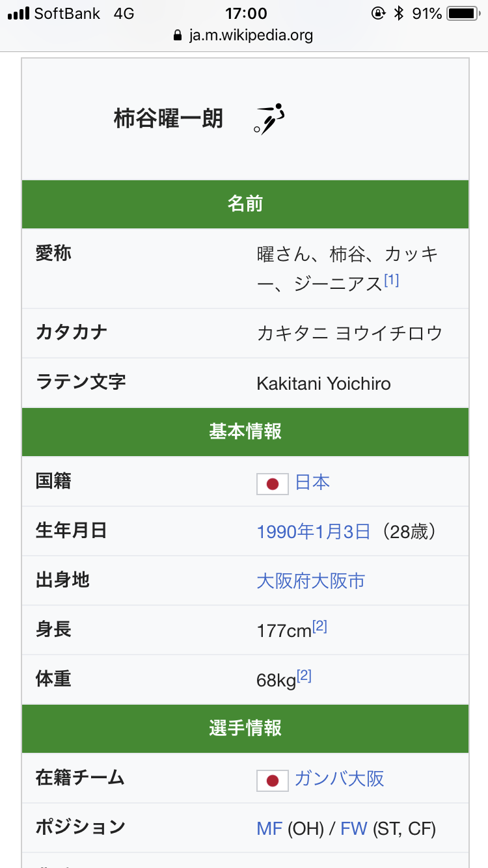Tap footnote [2] next to 177cm

pyautogui.click(x=319, y=627)
